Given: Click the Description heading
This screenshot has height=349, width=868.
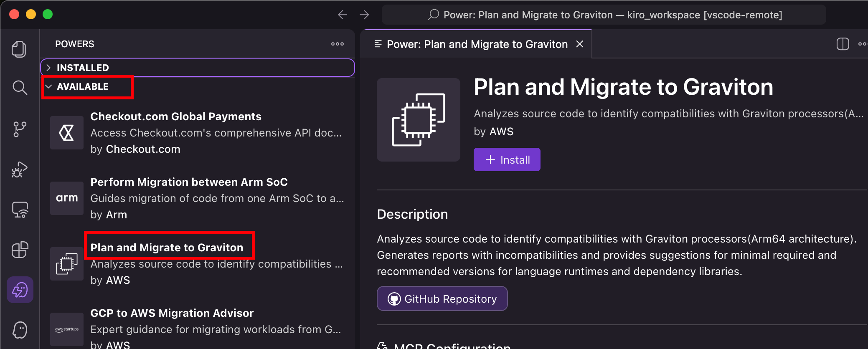Looking at the screenshot, I should 412,214.
